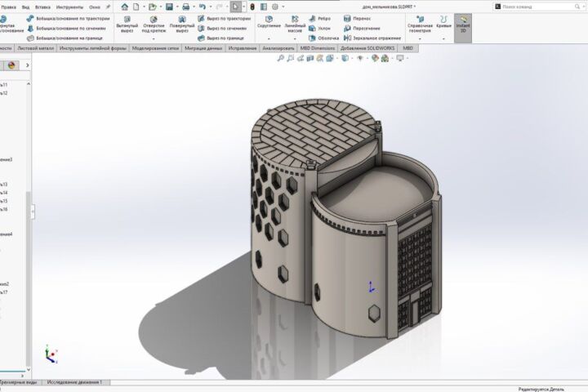Click the Отверстие под крепеж tool
The image size is (588, 392).
(x=154, y=24)
